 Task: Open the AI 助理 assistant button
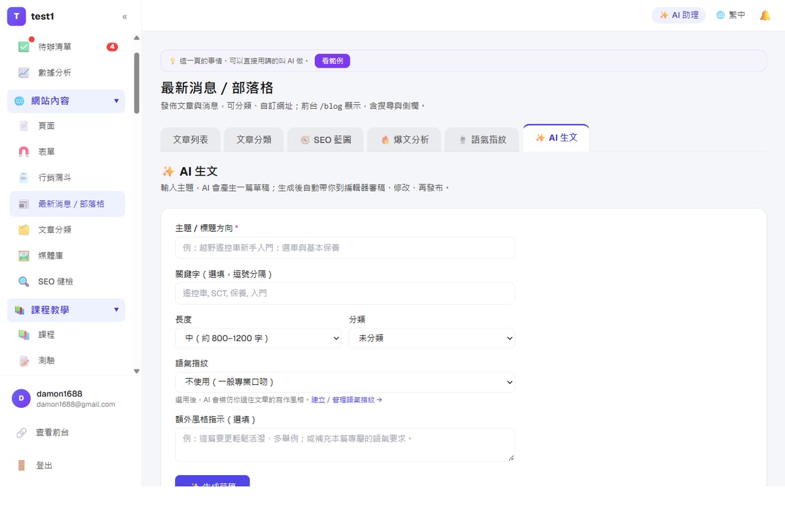click(x=679, y=15)
